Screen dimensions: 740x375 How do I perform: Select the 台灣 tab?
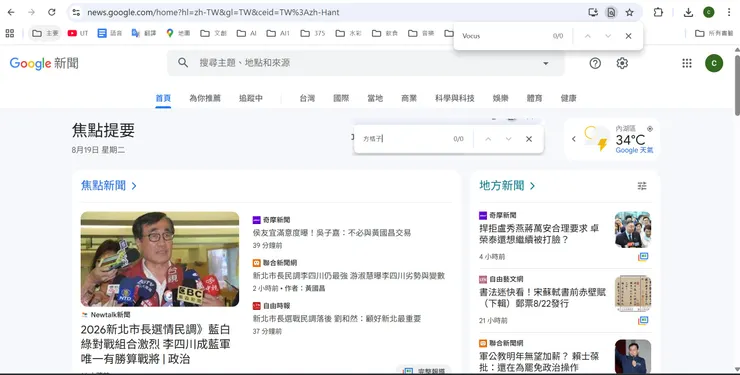coord(307,98)
